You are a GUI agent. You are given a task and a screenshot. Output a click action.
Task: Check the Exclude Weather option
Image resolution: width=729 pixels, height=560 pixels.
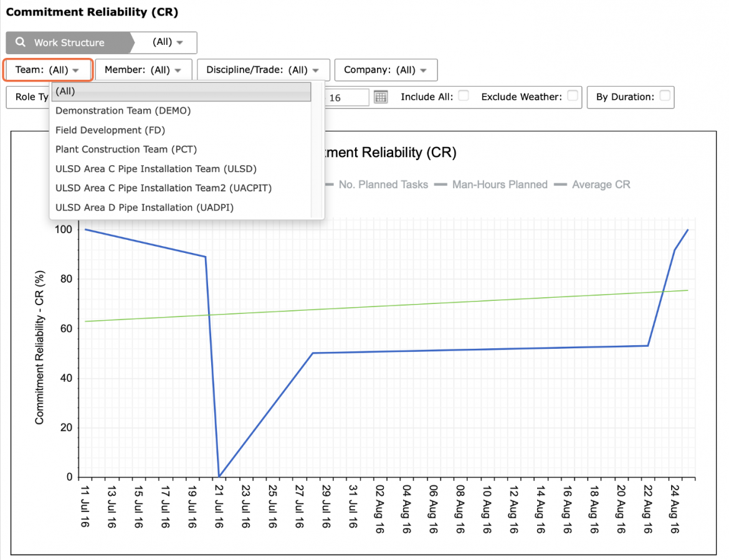[573, 96]
